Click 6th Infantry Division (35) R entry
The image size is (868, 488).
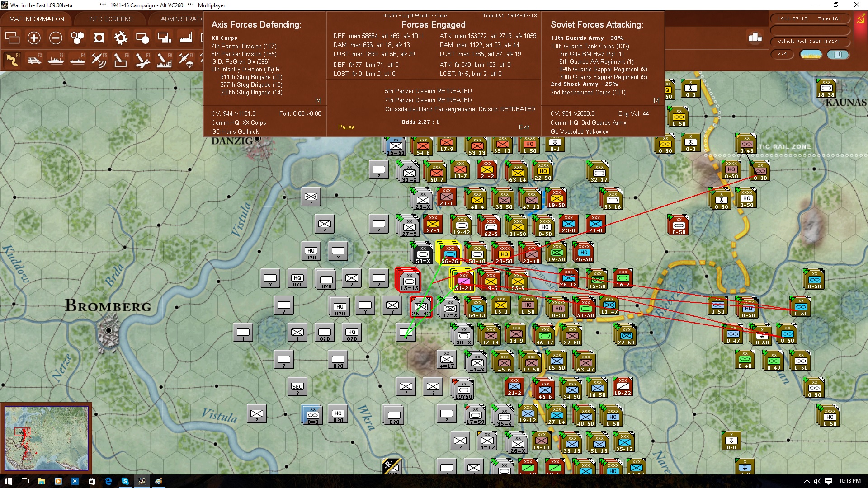245,69
